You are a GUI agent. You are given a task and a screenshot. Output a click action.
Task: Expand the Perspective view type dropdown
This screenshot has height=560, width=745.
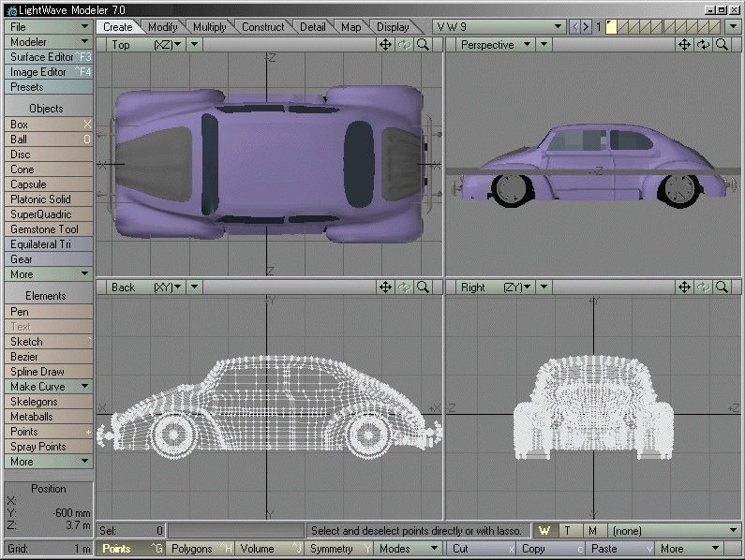(496, 44)
